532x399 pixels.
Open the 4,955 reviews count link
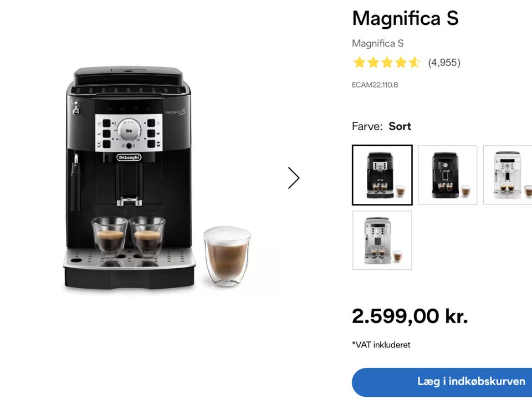point(444,63)
